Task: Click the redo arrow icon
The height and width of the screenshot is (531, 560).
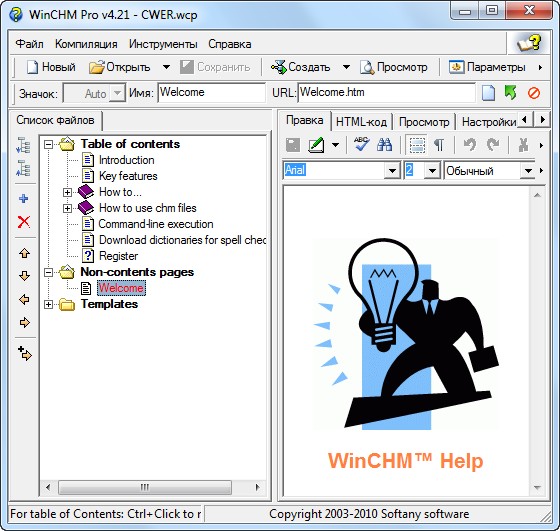Action: (493, 145)
